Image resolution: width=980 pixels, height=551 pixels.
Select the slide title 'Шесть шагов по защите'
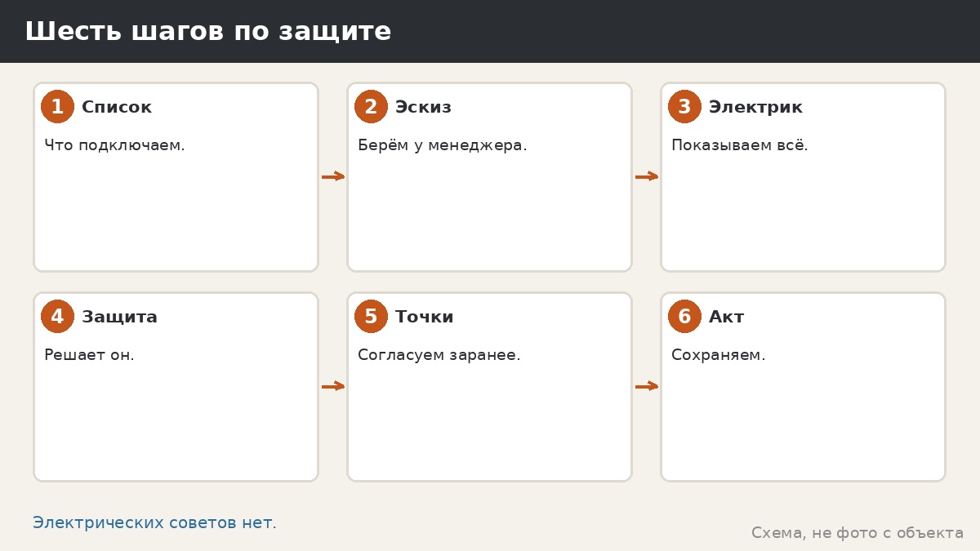(208, 32)
